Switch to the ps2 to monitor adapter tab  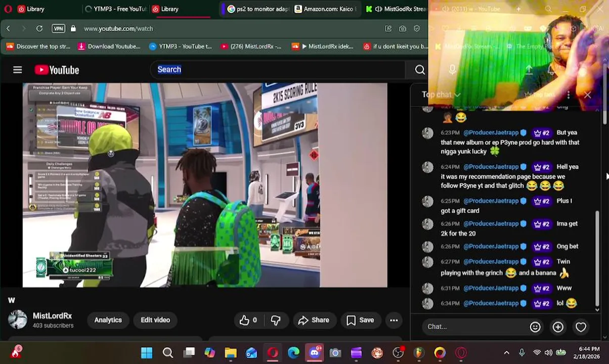pos(258,9)
